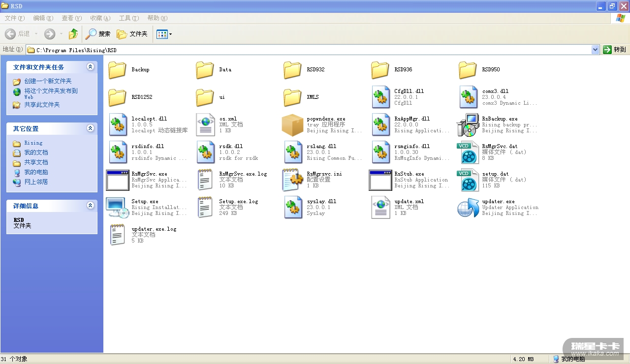The height and width of the screenshot is (364, 630).
Task: Click the 创建一个新文件夹 link
Action: [48, 81]
